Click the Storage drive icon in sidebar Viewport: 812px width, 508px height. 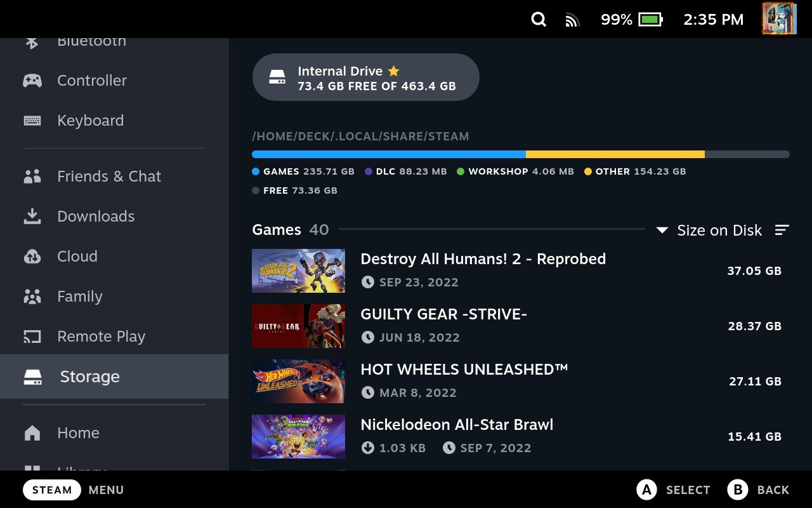click(33, 377)
